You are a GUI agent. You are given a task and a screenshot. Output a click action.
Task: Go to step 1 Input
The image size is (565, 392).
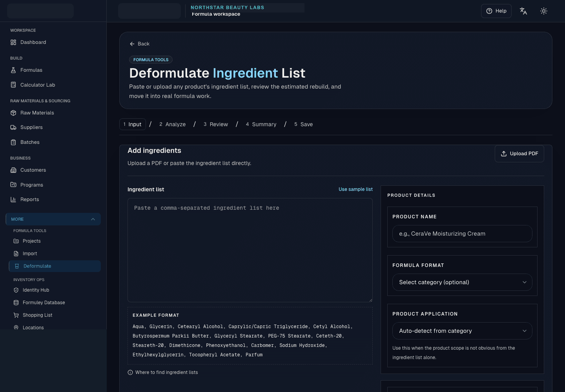point(133,124)
